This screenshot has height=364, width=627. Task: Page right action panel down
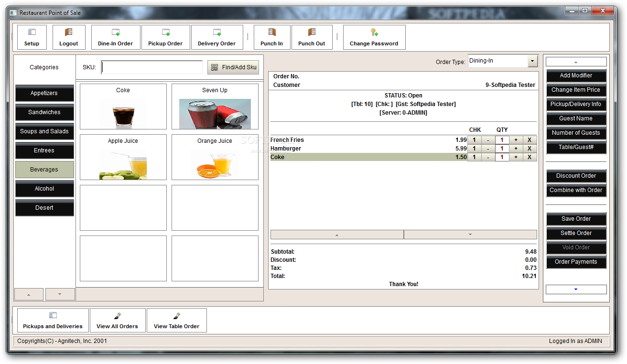point(576,289)
